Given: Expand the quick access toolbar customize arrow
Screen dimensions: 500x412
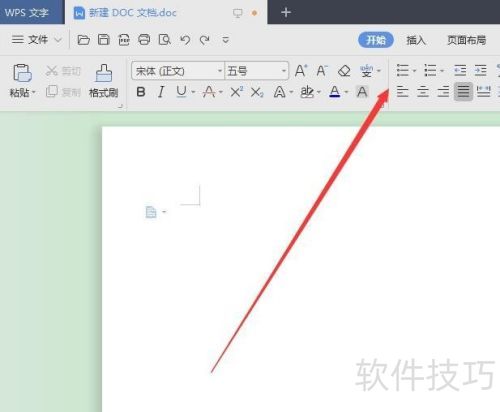Looking at the screenshot, I should pyautogui.click(x=226, y=40).
